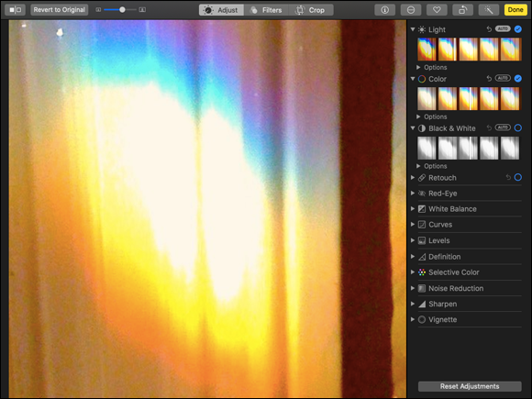
Task: Undo Retouch with its revert arrow
Action: 508,177
